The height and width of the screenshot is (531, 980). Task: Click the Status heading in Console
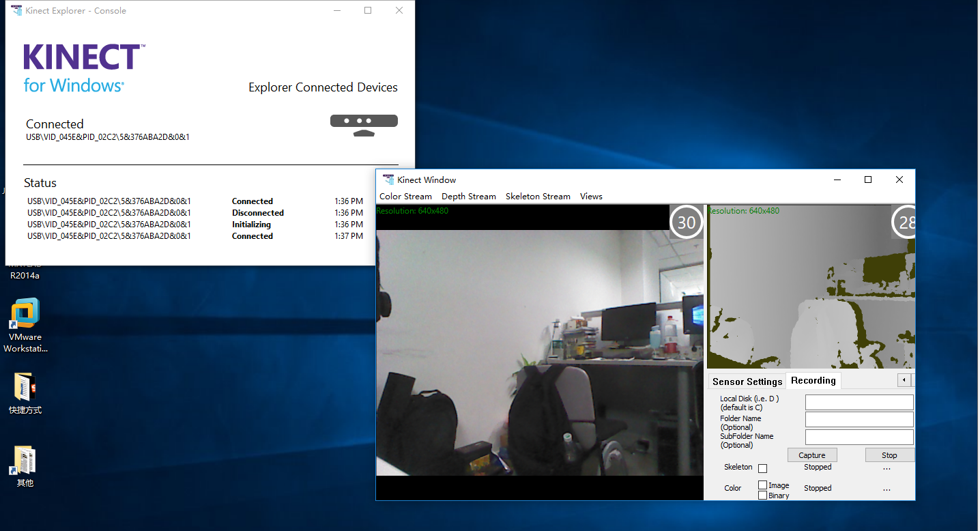pyautogui.click(x=40, y=183)
